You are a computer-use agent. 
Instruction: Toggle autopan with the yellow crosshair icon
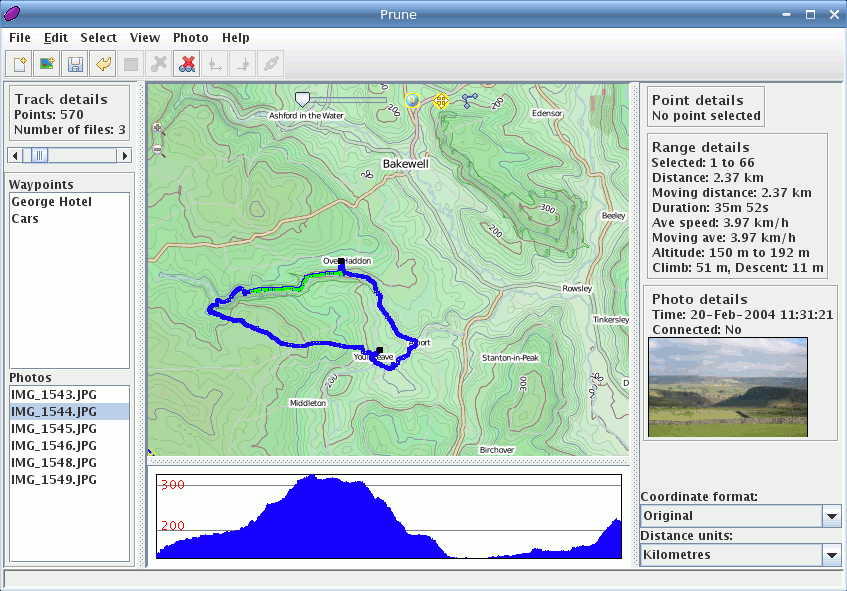tap(441, 101)
